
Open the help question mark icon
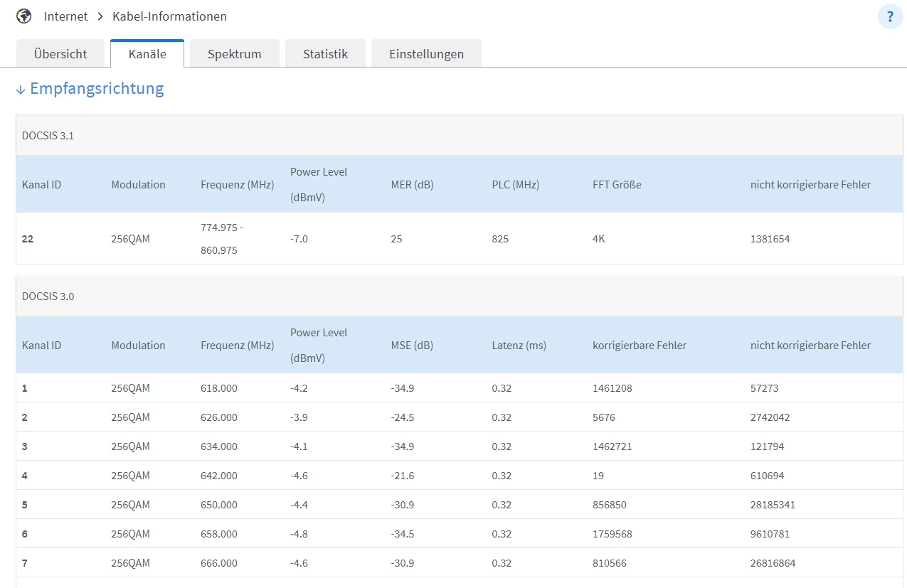click(890, 16)
